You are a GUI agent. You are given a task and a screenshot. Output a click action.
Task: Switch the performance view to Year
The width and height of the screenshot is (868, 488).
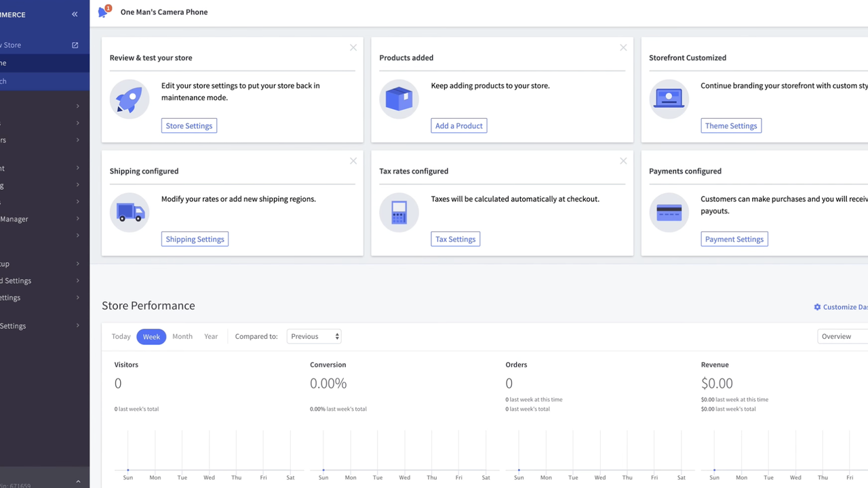210,336
